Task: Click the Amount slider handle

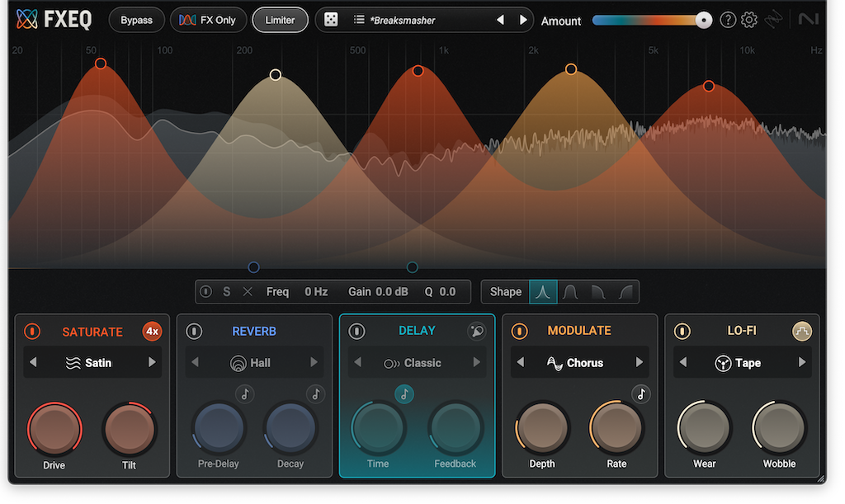Action: tap(703, 21)
